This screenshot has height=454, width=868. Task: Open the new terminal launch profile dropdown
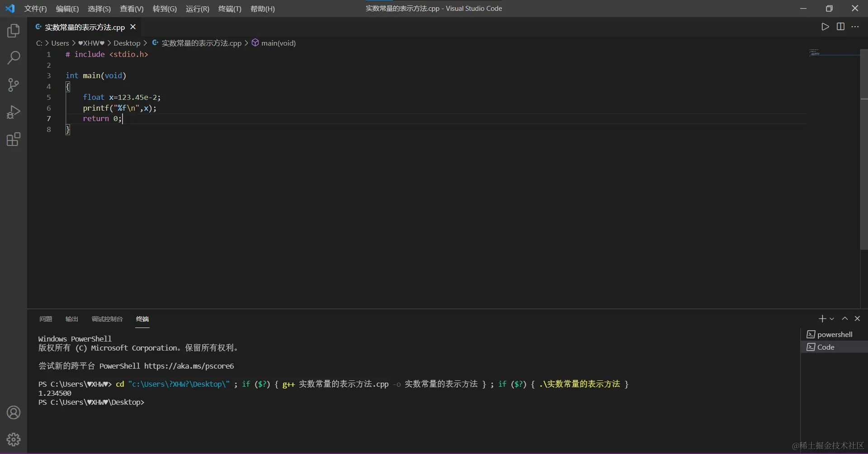pos(832,319)
